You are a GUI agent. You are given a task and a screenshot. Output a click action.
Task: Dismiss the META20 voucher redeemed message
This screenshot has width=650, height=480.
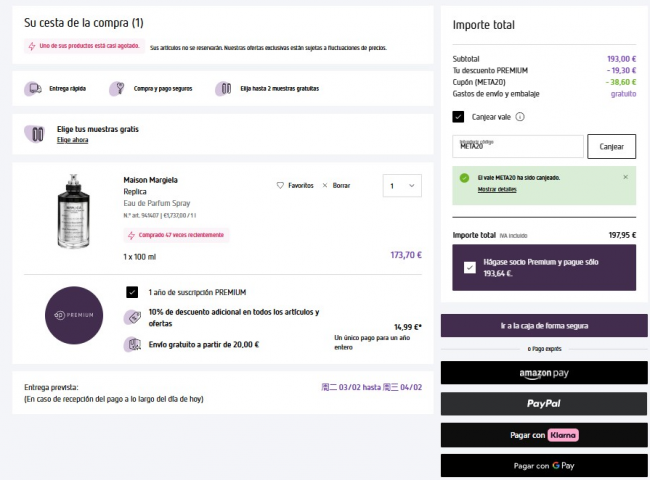pos(626,177)
